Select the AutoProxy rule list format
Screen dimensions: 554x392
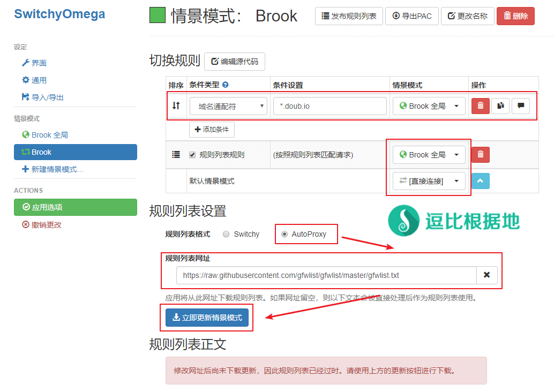point(285,234)
